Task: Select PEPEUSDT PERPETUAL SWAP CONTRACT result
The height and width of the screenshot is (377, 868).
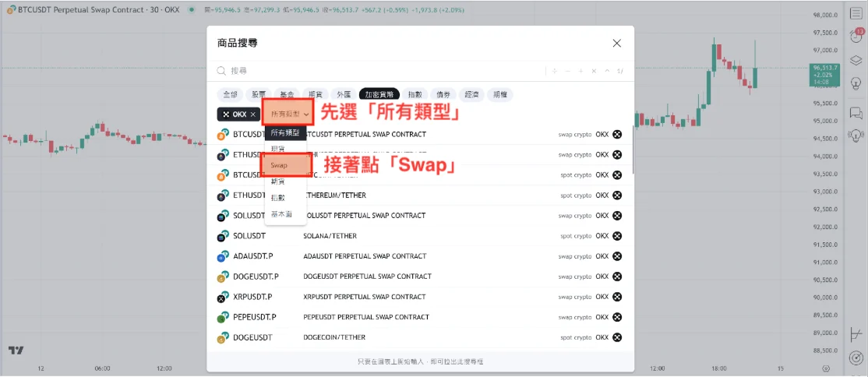Action: coord(421,317)
